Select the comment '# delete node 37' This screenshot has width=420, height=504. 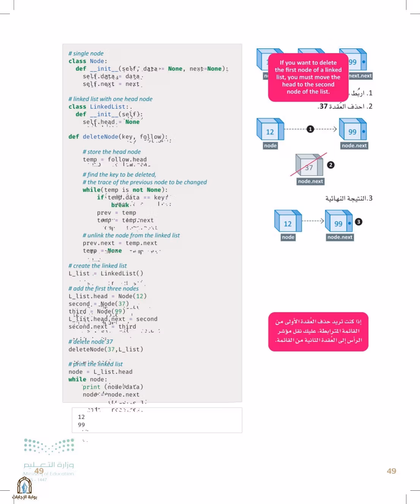(x=91, y=342)
